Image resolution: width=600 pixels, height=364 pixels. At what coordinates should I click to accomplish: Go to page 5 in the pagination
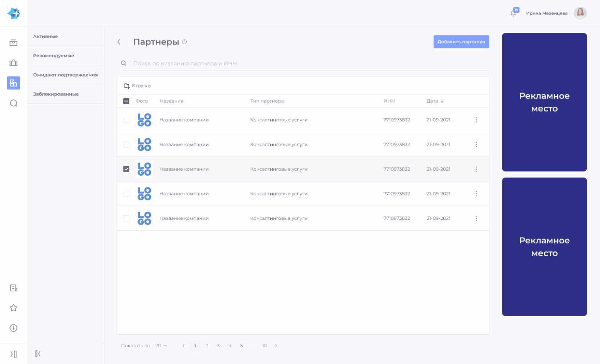[241, 346]
